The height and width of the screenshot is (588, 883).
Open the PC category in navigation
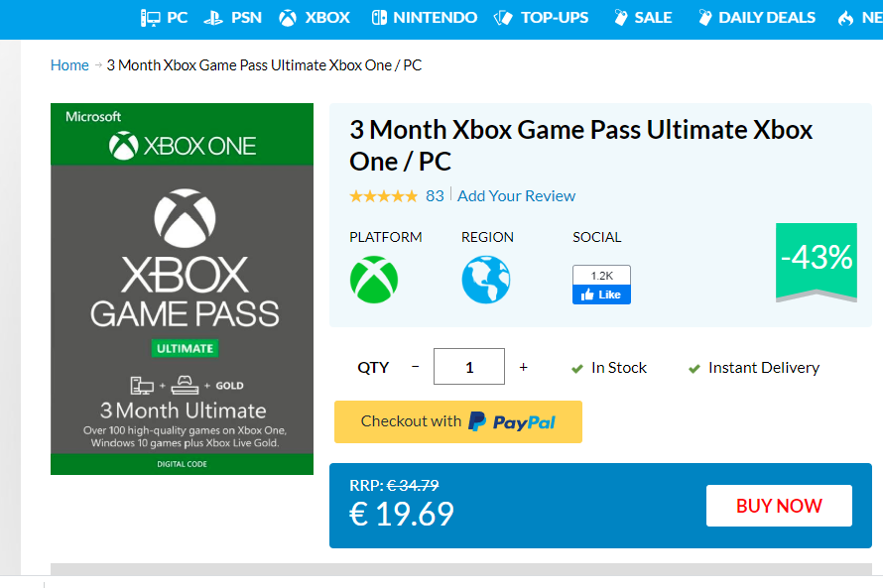tap(164, 18)
